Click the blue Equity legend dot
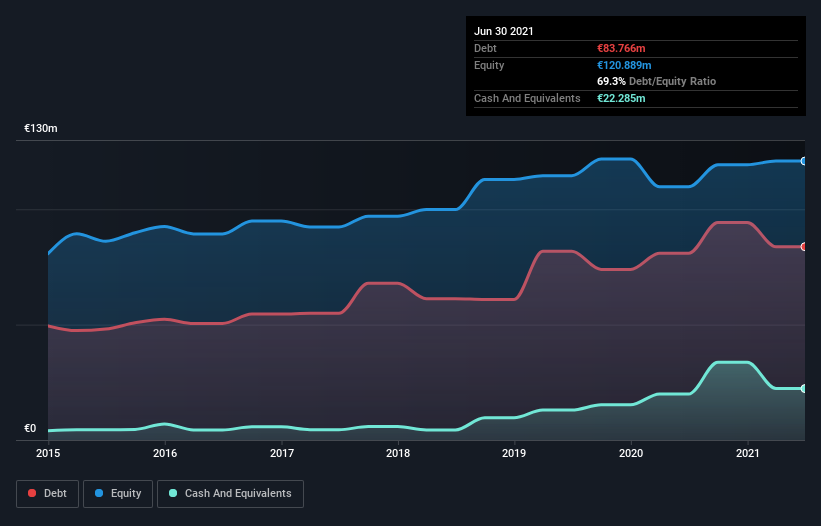Viewport: 821px width, 526px height. coord(99,493)
